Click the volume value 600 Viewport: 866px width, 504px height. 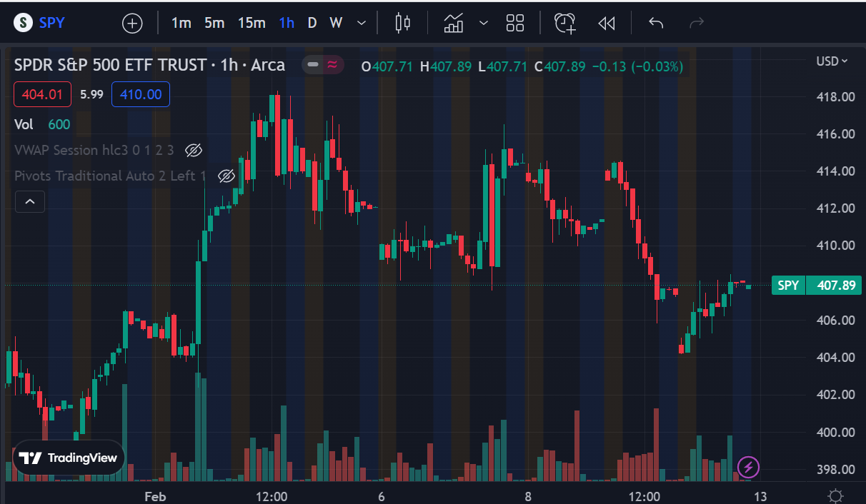coord(59,124)
